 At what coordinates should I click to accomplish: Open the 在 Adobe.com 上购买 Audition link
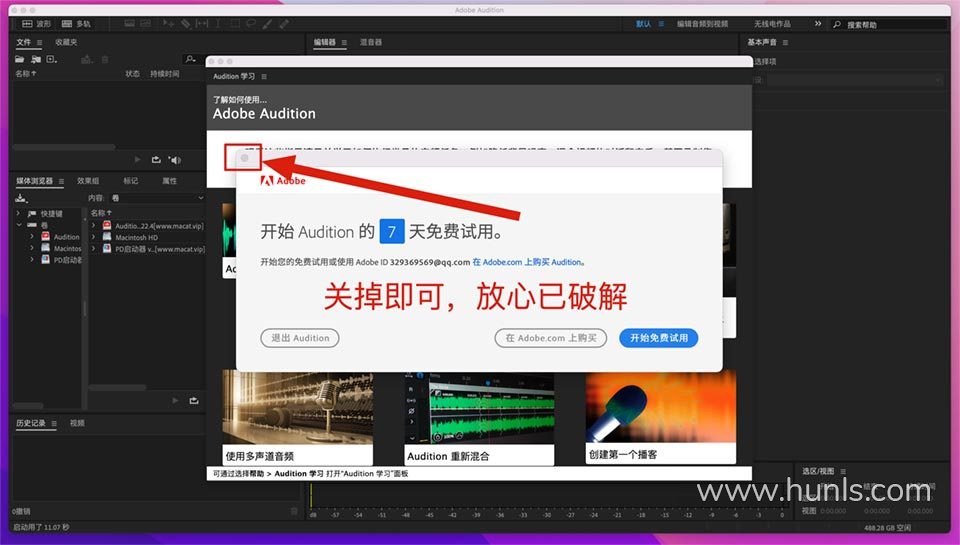coord(528,262)
